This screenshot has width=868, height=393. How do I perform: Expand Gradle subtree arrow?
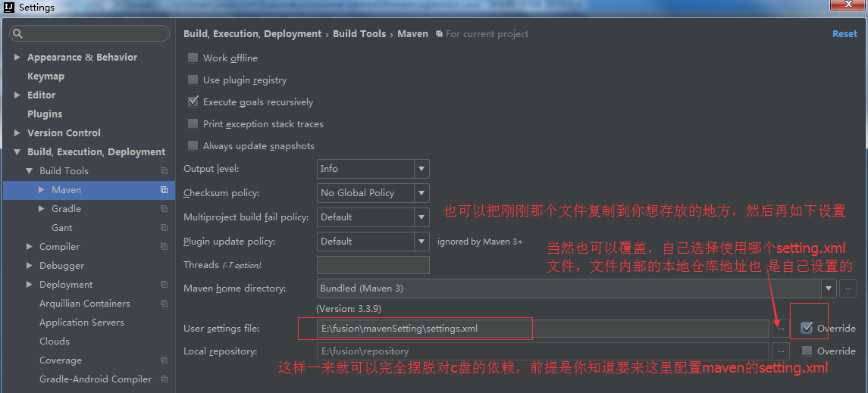coord(42,209)
